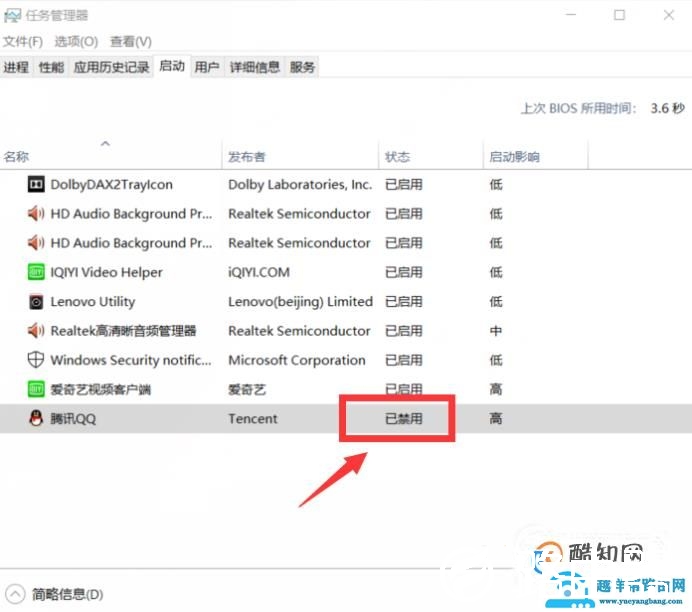Click the sort arrow above 名称 column
The width and height of the screenshot is (692, 612).
(x=105, y=143)
